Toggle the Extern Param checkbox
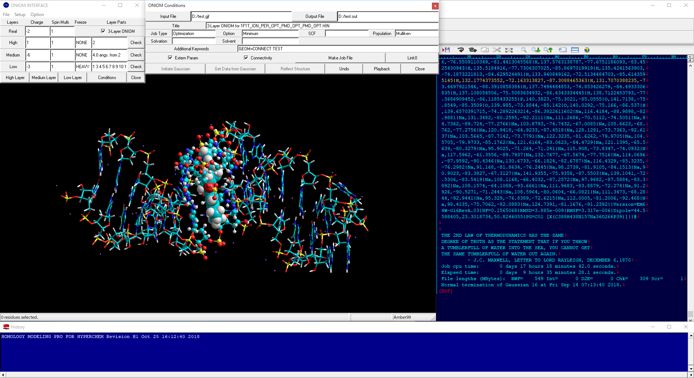This screenshot has width=694, height=378. 170,58
